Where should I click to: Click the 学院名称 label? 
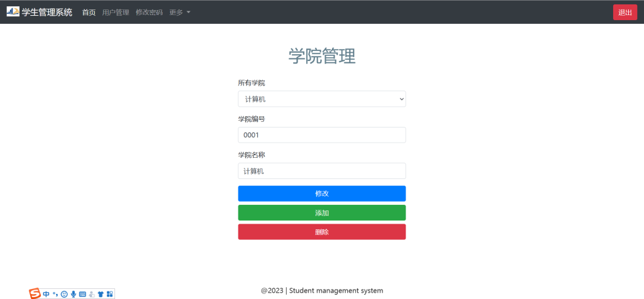tap(252, 155)
